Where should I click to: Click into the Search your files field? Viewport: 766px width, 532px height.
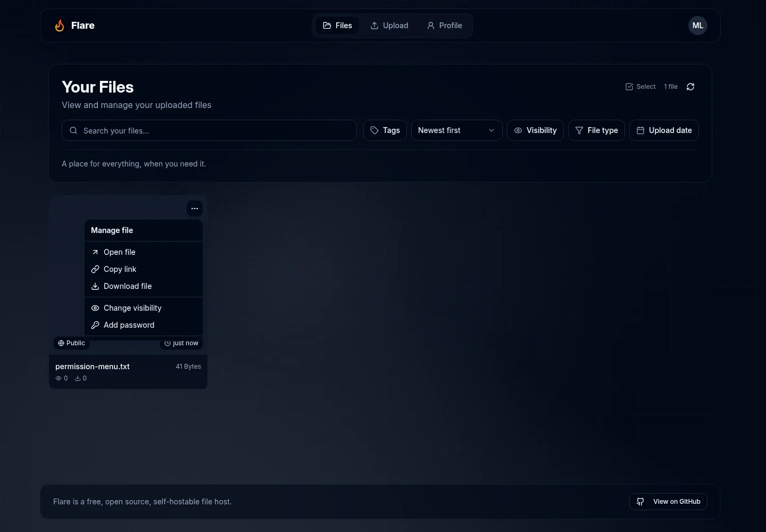point(209,130)
